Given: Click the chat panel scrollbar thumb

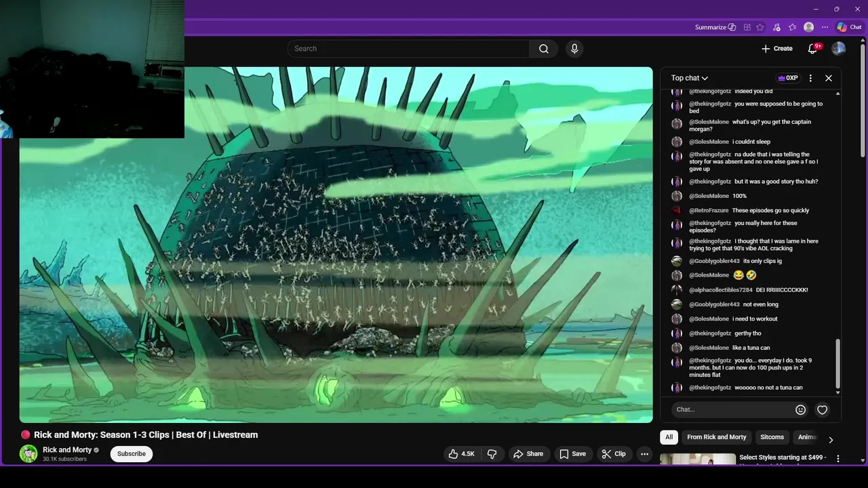Looking at the screenshot, I should click(x=837, y=364).
